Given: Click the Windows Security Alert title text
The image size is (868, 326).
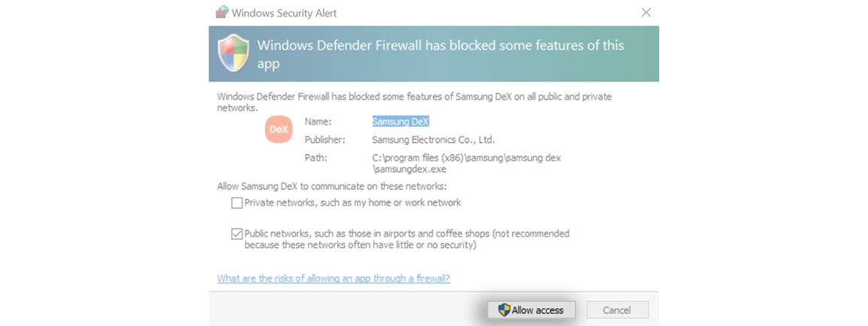Looking at the screenshot, I should 284,13.
